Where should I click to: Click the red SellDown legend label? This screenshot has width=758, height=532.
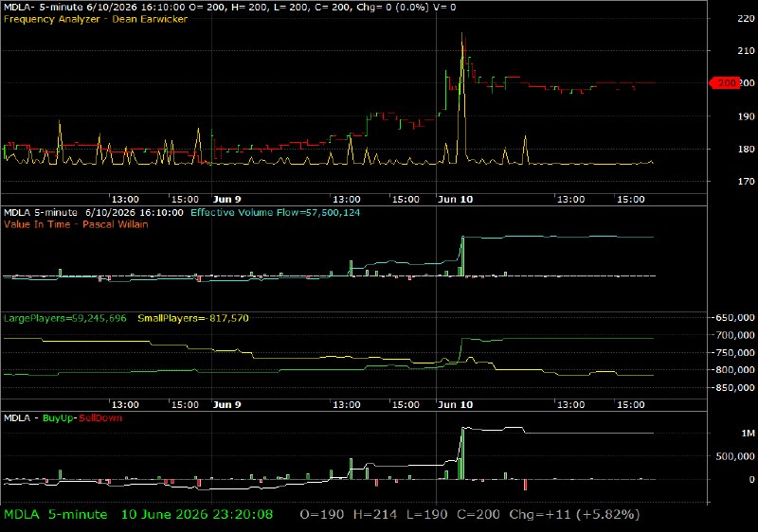pos(100,418)
